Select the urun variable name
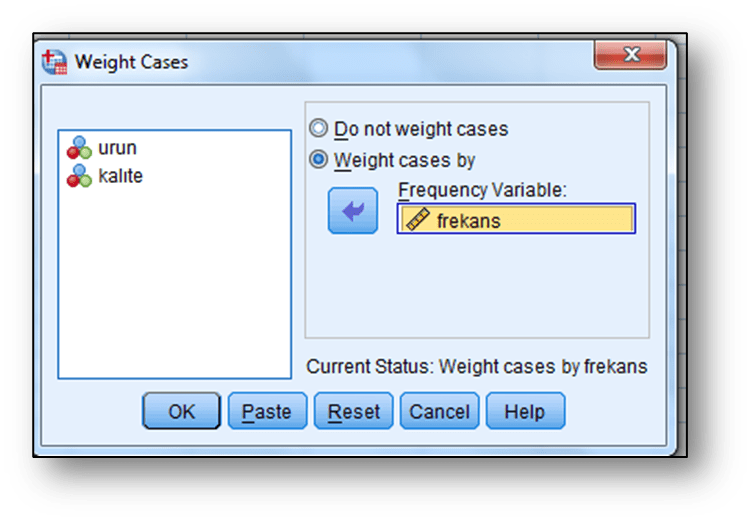Viewport: 752px width, 522px height. point(117,148)
